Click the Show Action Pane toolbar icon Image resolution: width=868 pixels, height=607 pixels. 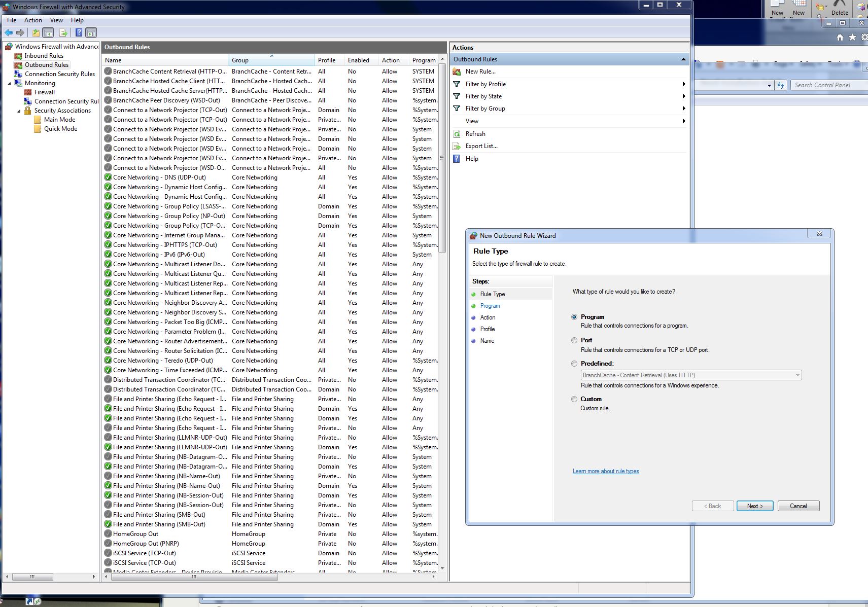91,32
